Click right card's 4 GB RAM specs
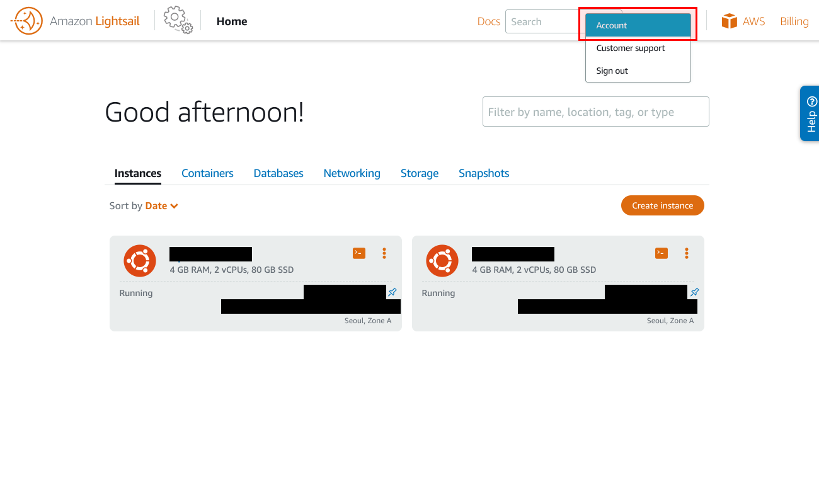Screen dimensions: 819x504 coord(534,270)
